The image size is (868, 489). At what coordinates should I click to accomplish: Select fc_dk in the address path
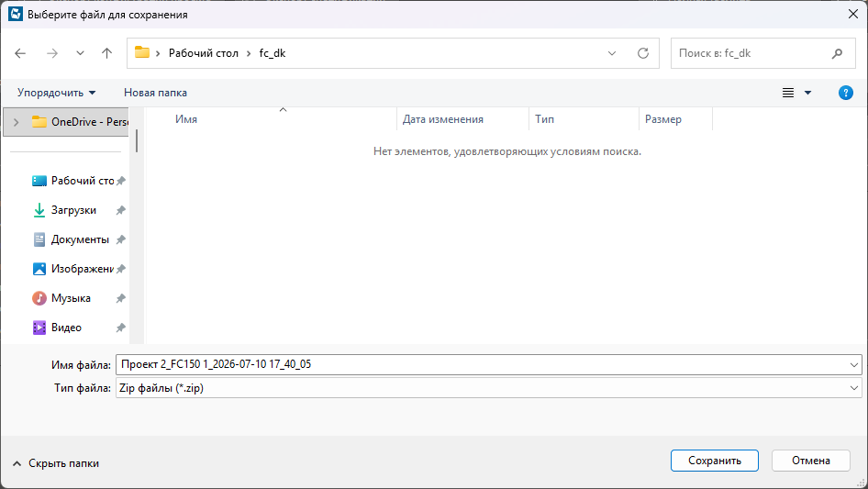(273, 53)
